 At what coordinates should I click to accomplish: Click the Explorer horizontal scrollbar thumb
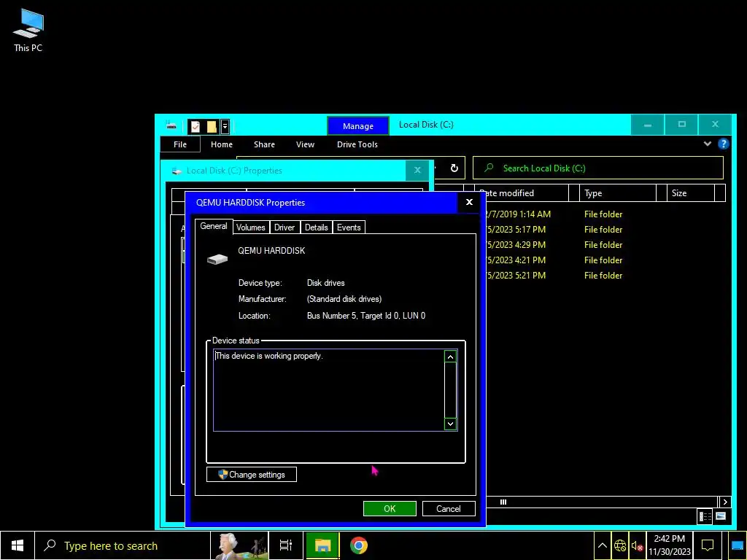(503, 502)
